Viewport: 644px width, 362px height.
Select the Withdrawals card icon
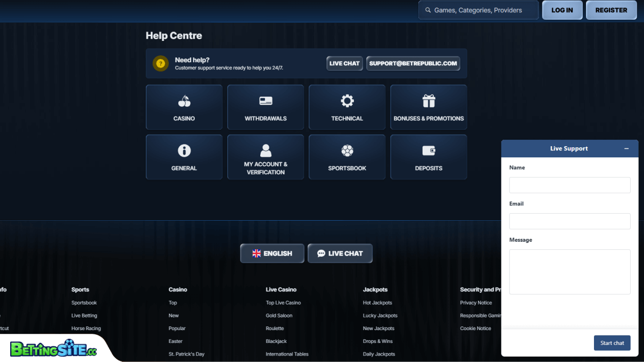point(266,101)
